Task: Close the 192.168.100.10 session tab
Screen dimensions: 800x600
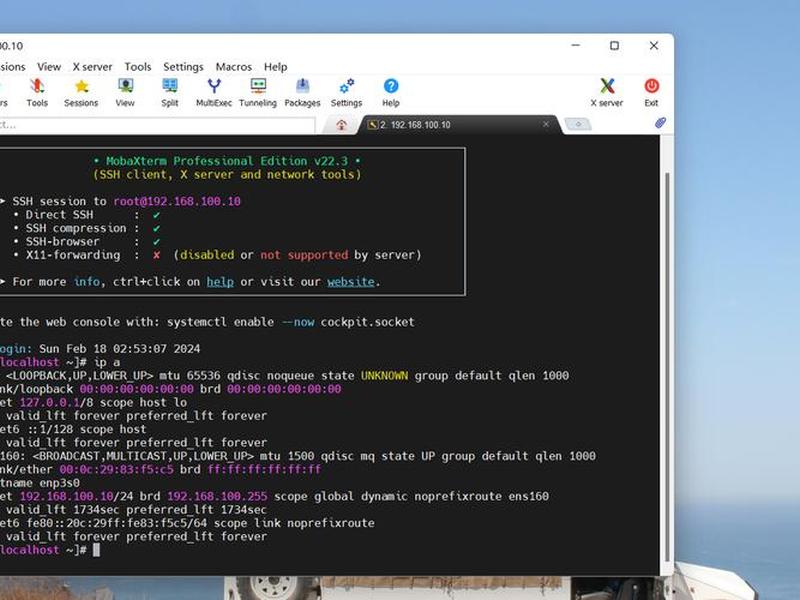Action: click(x=546, y=124)
